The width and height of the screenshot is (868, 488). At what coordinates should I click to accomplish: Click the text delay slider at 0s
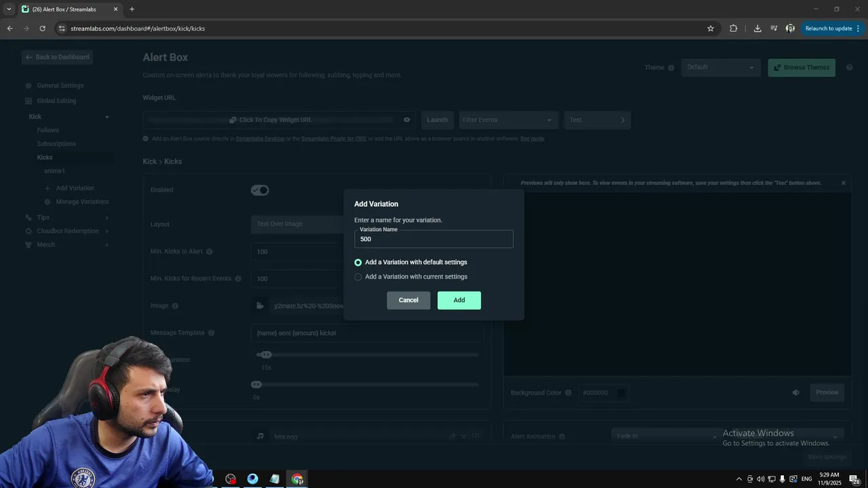pos(256,384)
